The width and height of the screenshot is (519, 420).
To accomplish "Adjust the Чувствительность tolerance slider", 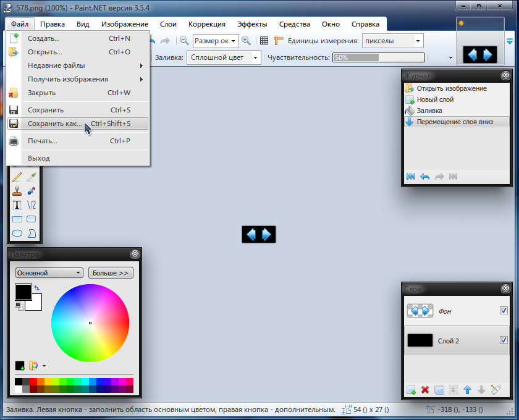I will coord(378,57).
